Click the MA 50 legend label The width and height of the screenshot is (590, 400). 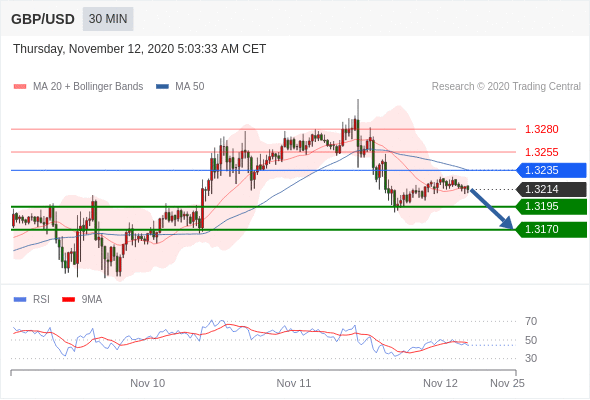point(190,87)
